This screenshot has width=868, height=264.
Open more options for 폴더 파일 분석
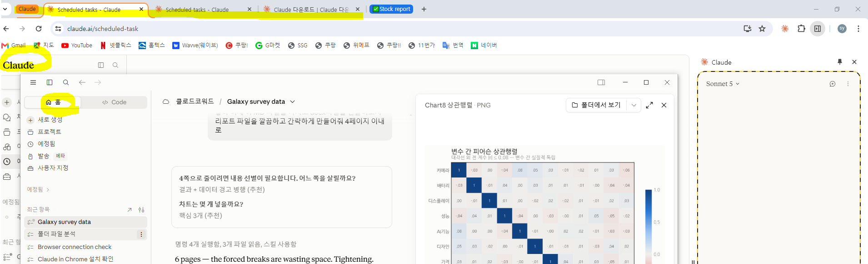(141, 234)
